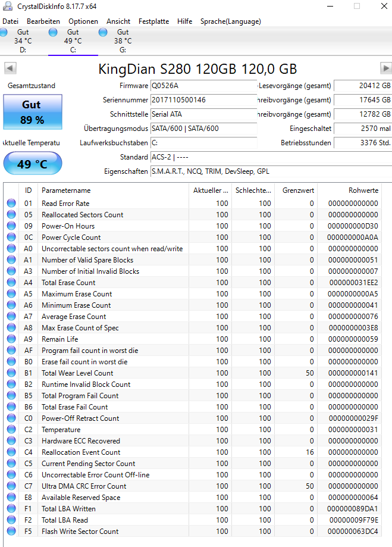Click the Betriebsstunden value 3376 Std.
Viewport: 392px width, 547px height.
(363, 143)
